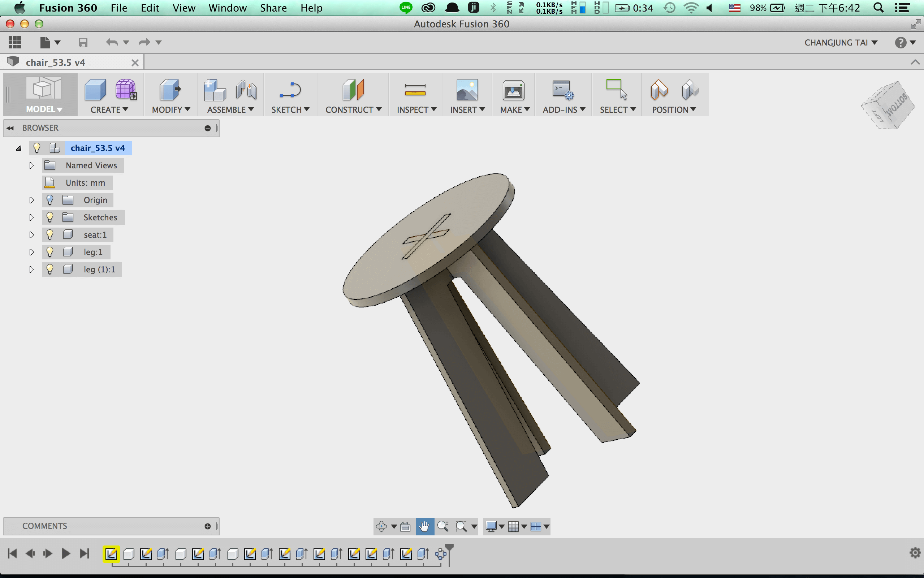Expand the Named Views tree node

[32, 165]
